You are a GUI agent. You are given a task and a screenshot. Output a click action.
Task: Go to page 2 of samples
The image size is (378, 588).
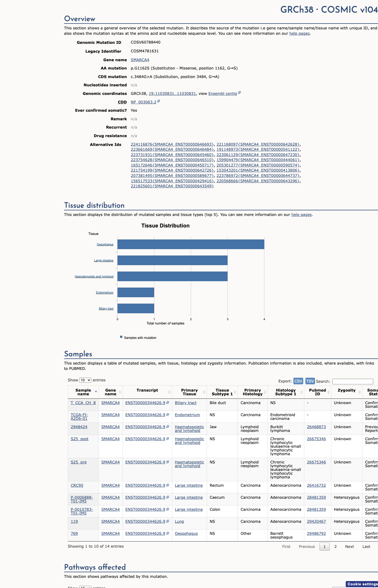tap(336, 547)
